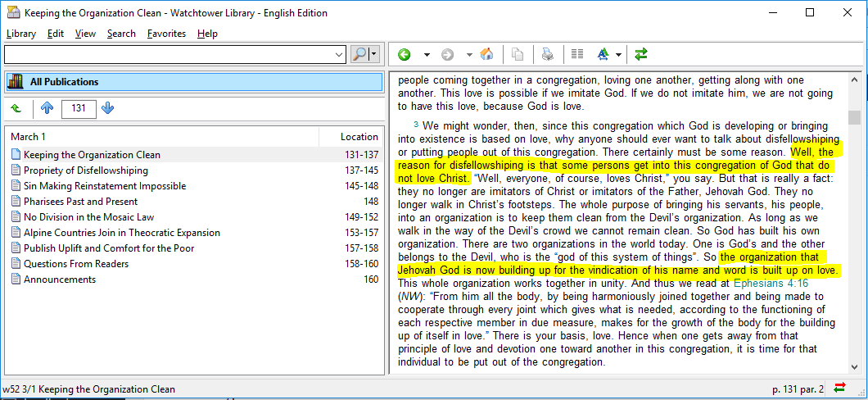Open Propriety of Disfellowshiping article
The width and height of the screenshot is (868, 400).
(x=85, y=170)
